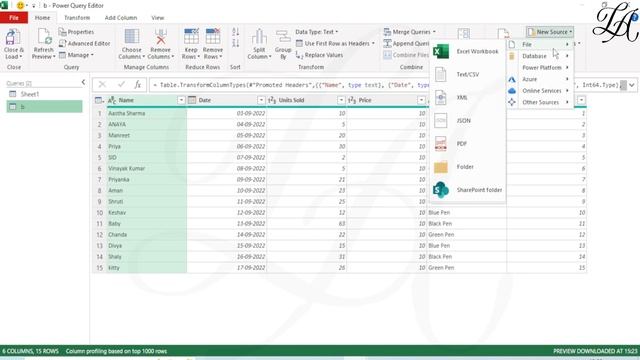Open the Price column filter dropdown
Screen dimensions: 640x360
point(421,100)
